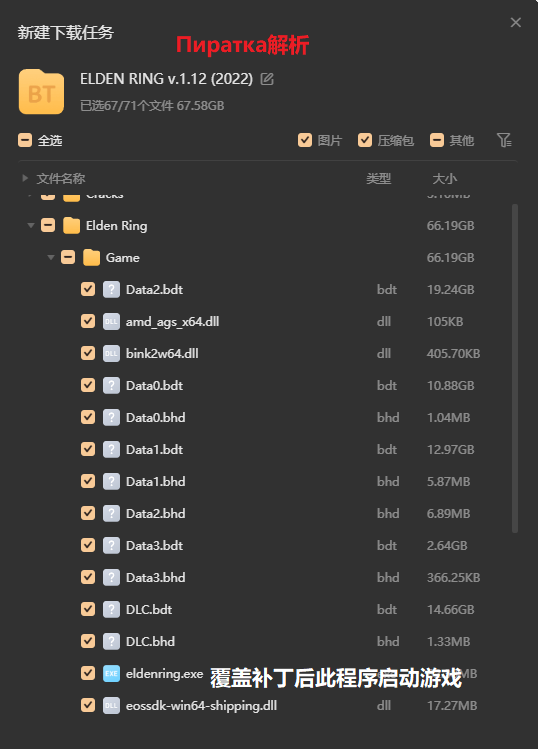The image size is (538, 749).
Task: Click the Game folder icon
Action: click(x=91, y=257)
